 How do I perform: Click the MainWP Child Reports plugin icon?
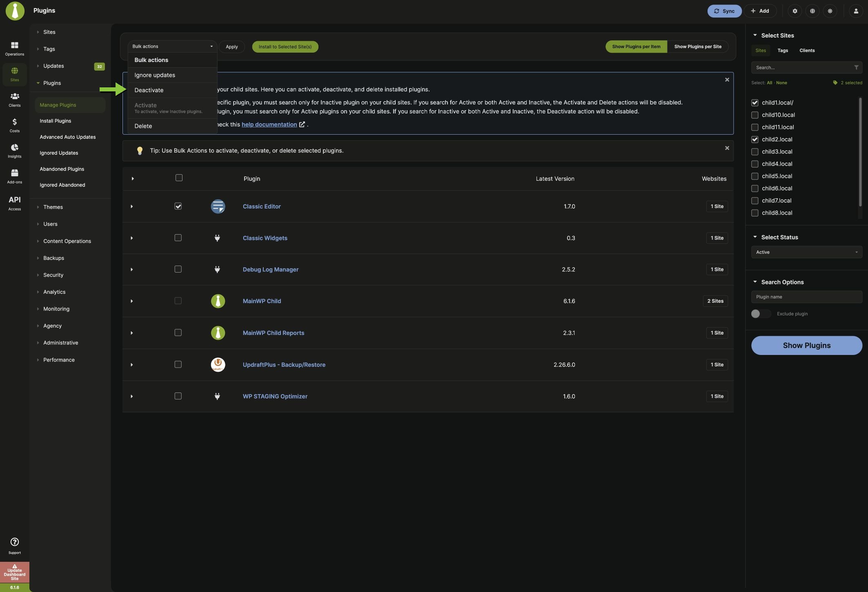pos(218,333)
